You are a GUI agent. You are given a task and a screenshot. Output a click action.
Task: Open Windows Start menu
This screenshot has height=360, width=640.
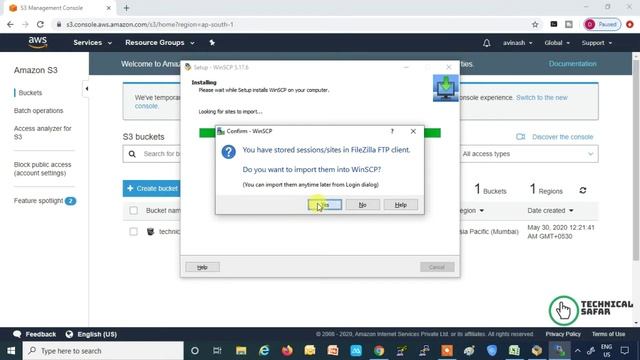coord(11,351)
